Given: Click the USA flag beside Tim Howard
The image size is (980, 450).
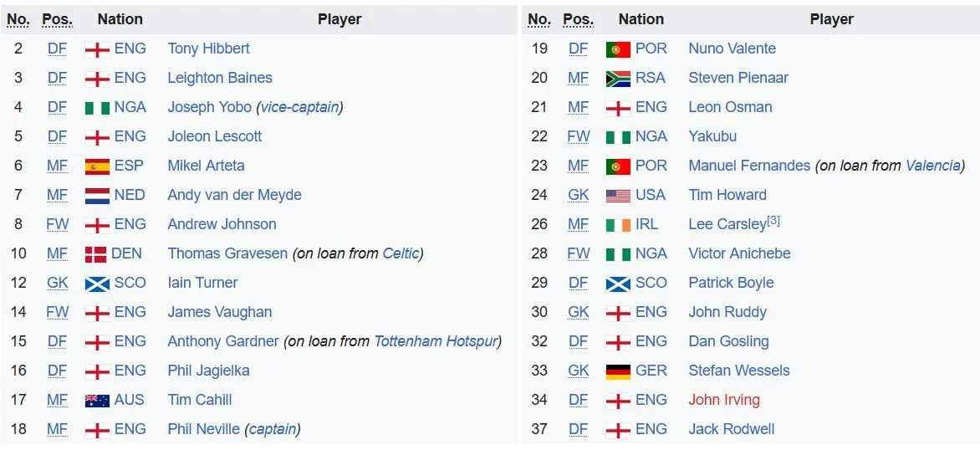Looking at the screenshot, I should pyautogui.click(x=618, y=195).
